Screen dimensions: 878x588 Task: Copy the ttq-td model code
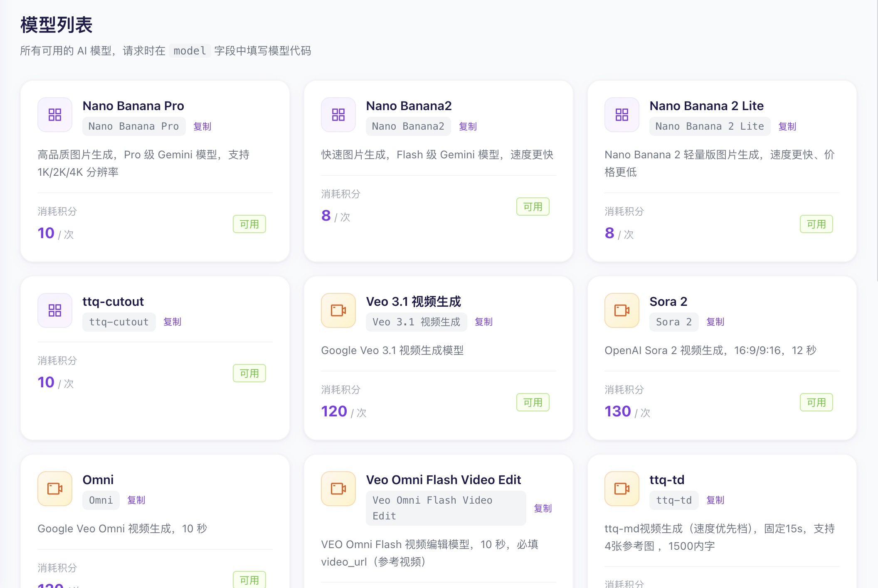click(715, 500)
